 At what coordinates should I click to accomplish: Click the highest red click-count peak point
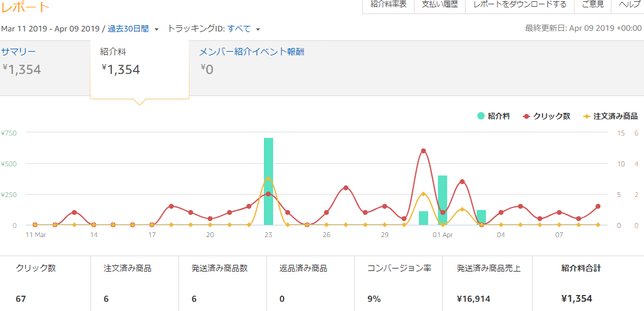point(423,151)
